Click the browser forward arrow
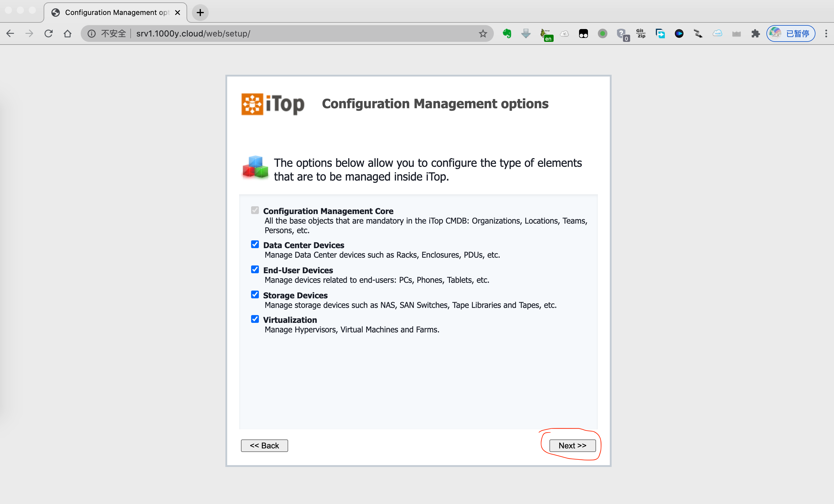 click(x=30, y=33)
